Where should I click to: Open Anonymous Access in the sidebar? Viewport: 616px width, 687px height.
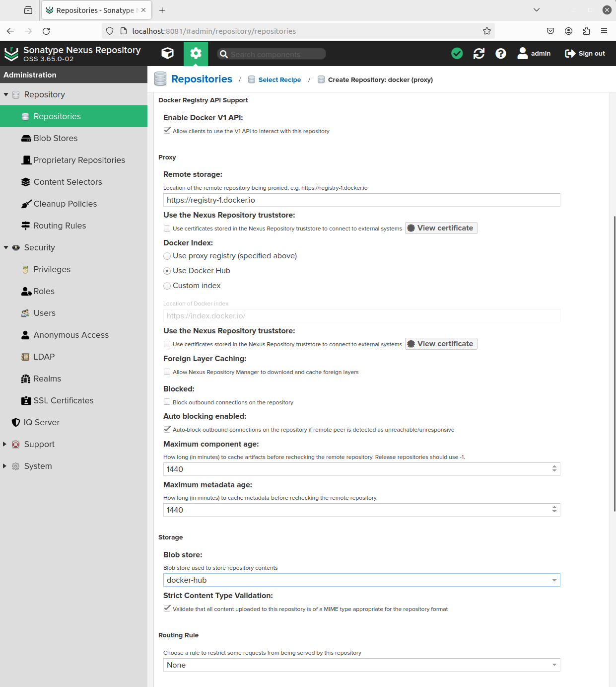[73, 335]
